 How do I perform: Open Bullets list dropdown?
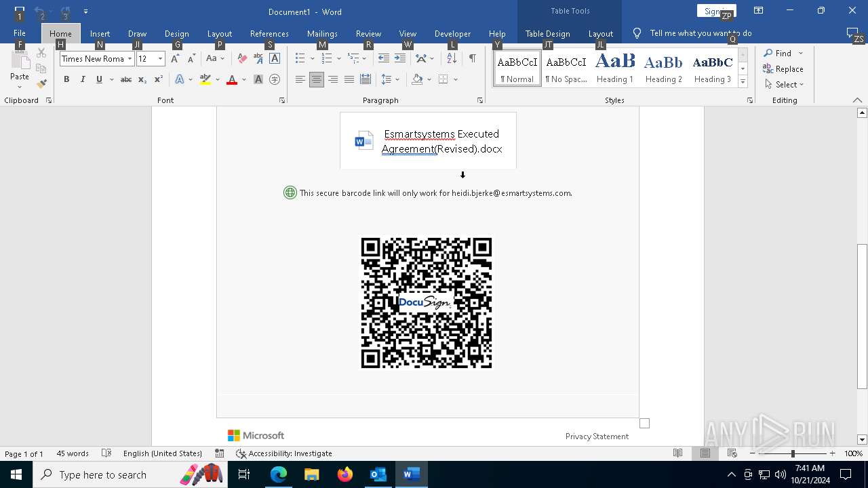point(313,59)
